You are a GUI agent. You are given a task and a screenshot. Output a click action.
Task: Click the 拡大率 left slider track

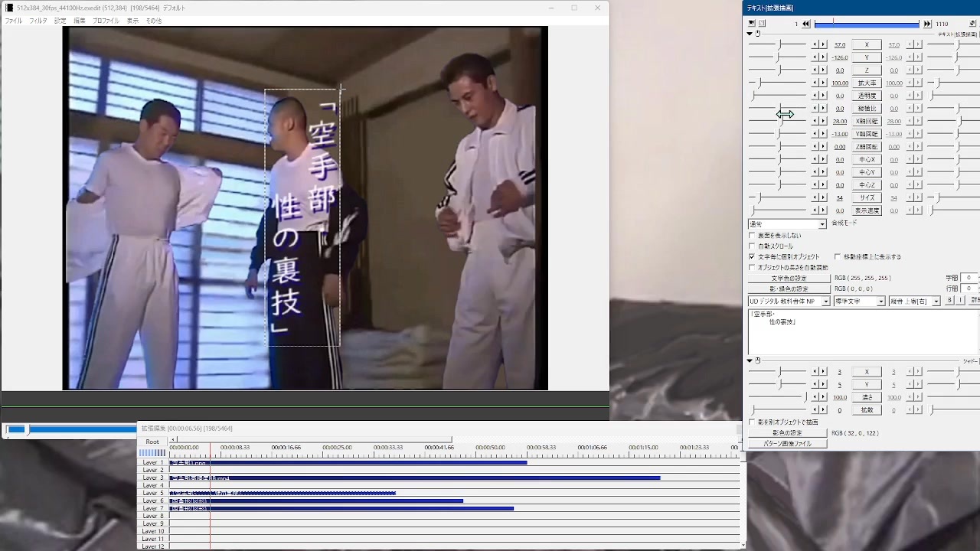click(777, 83)
